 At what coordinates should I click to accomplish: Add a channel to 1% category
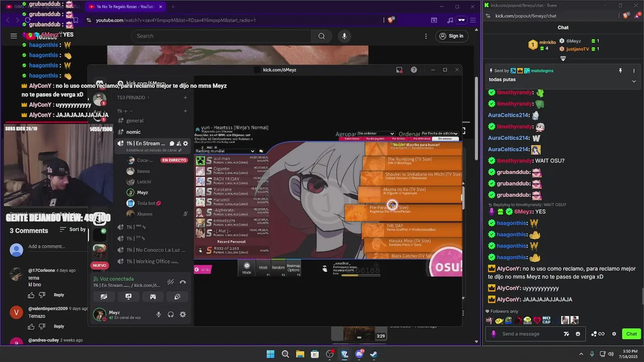[185, 111]
